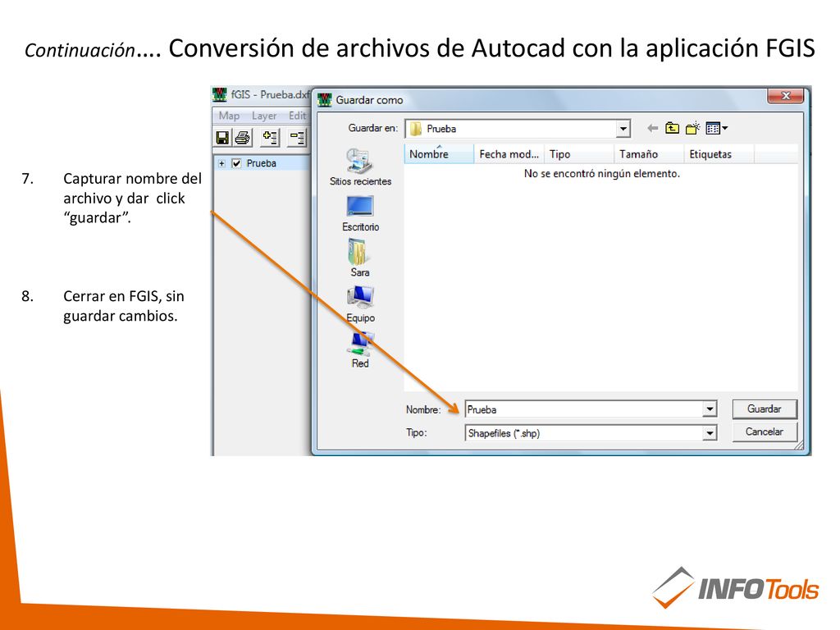Open the Tipo file type dropdown
Screen dimensions: 840x630
(x=710, y=433)
